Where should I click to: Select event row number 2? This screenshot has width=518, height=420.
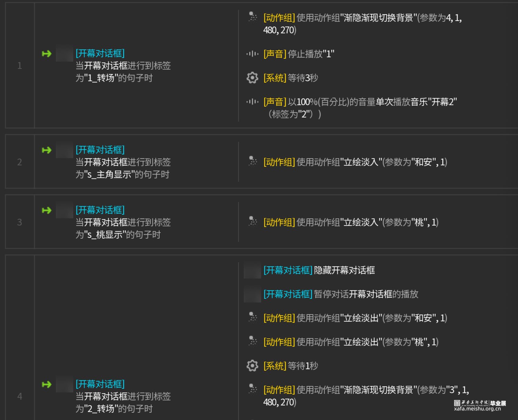pos(20,162)
